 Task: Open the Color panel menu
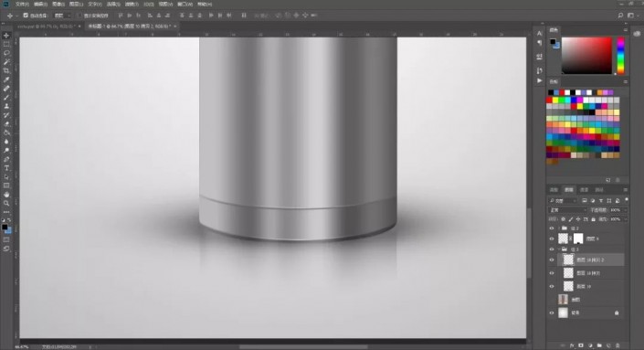(x=626, y=30)
